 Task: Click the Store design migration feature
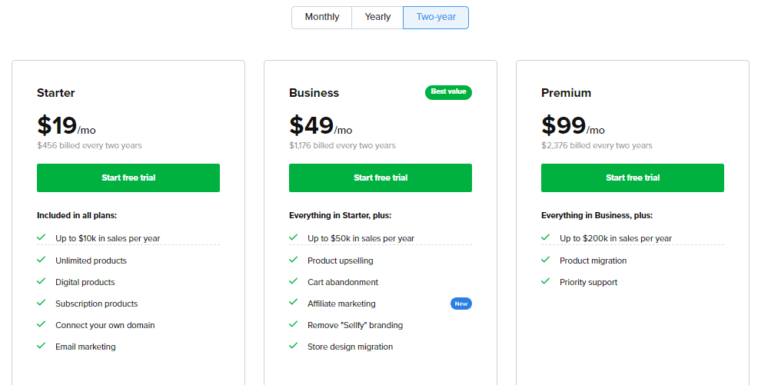(x=350, y=347)
